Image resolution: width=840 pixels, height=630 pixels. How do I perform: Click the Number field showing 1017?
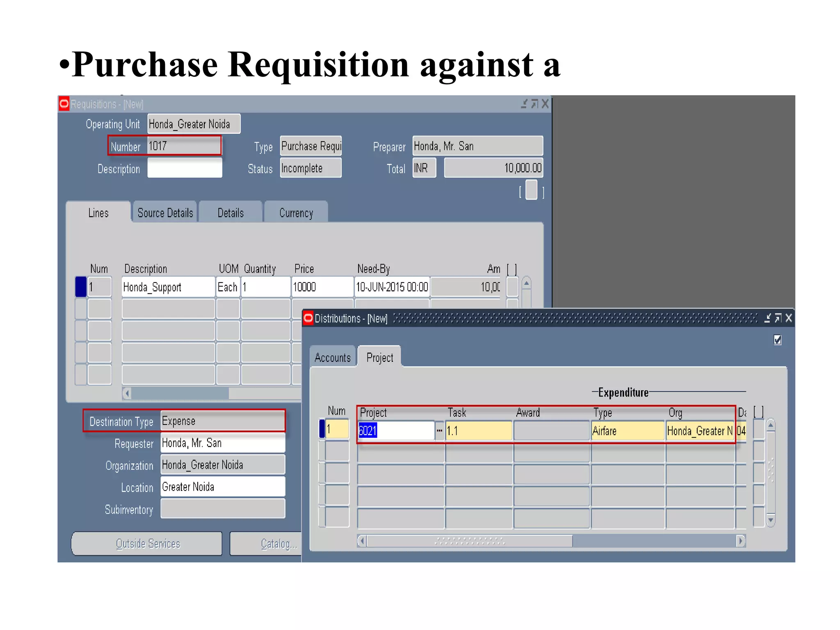(184, 146)
